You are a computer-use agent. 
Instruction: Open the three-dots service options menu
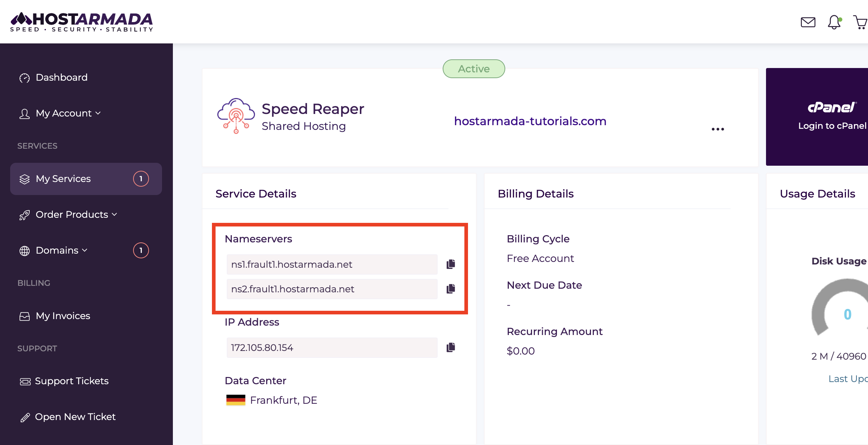pyautogui.click(x=718, y=129)
